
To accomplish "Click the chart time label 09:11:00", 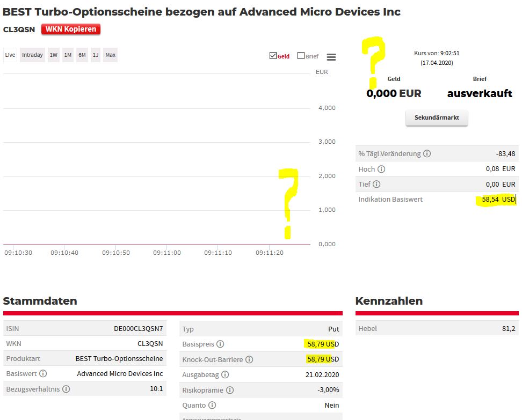I will 167,253.
